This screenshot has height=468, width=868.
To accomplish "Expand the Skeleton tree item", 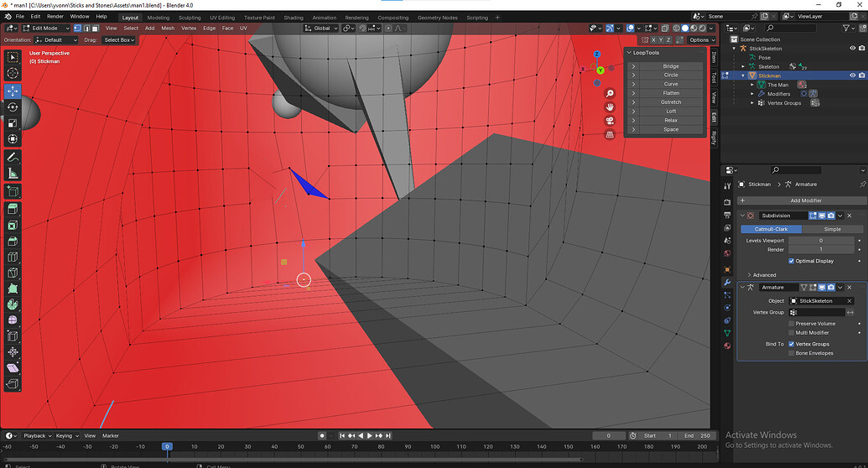I will 743,66.
